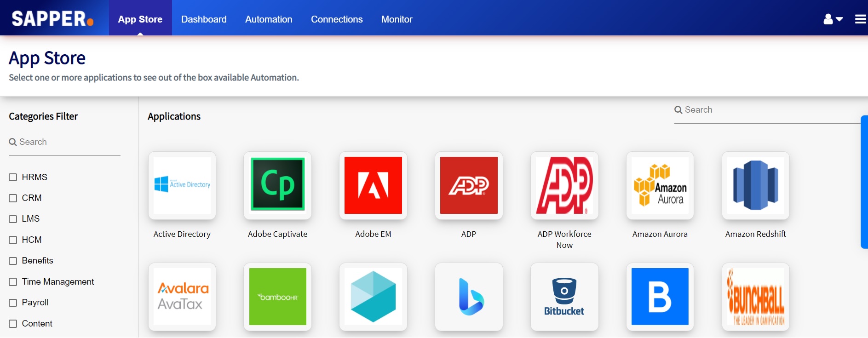Tick the LMS category checkbox

[13, 219]
